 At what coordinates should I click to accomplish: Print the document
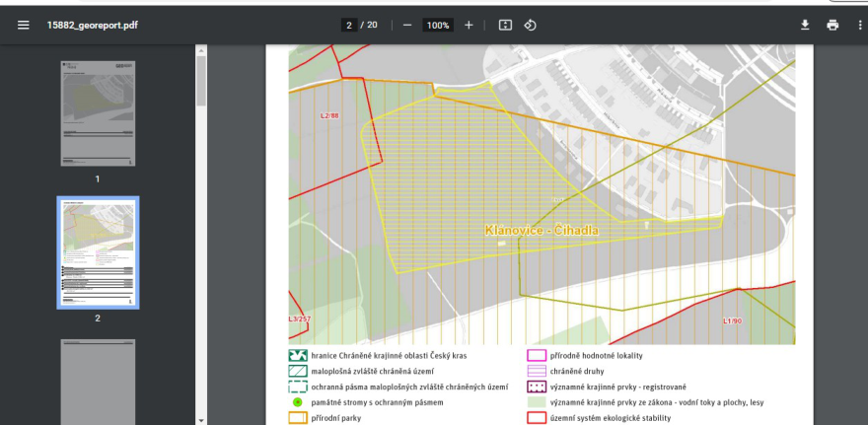click(832, 25)
